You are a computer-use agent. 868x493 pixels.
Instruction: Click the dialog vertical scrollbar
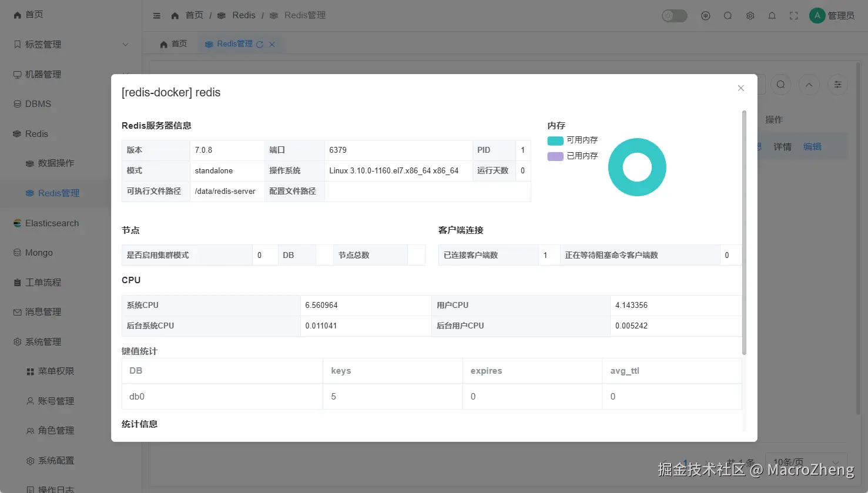pyautogui.click(x=744, y=233)
